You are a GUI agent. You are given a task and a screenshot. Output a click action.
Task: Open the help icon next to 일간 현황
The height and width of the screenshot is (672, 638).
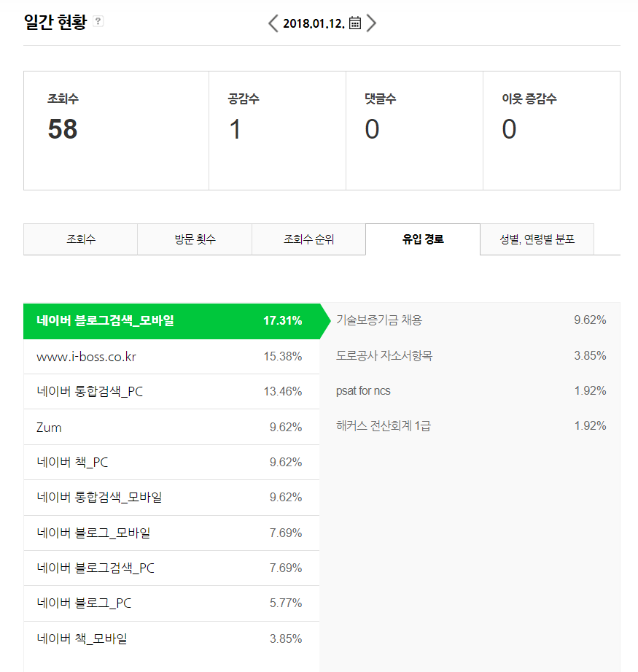(x=98, y=21)
